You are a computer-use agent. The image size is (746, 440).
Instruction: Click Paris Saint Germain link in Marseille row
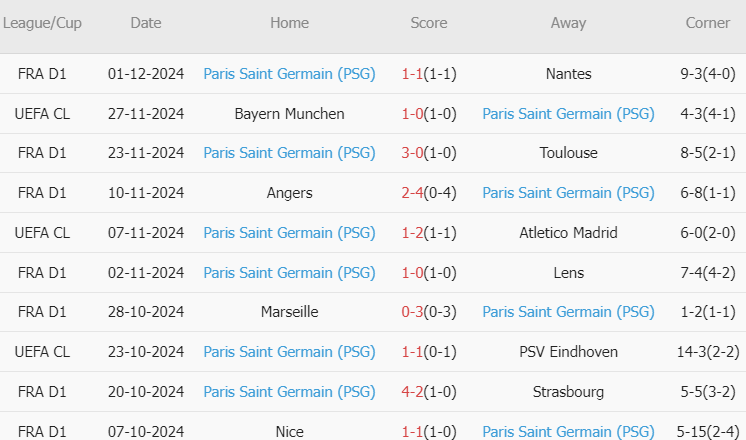tap(568, 312)
